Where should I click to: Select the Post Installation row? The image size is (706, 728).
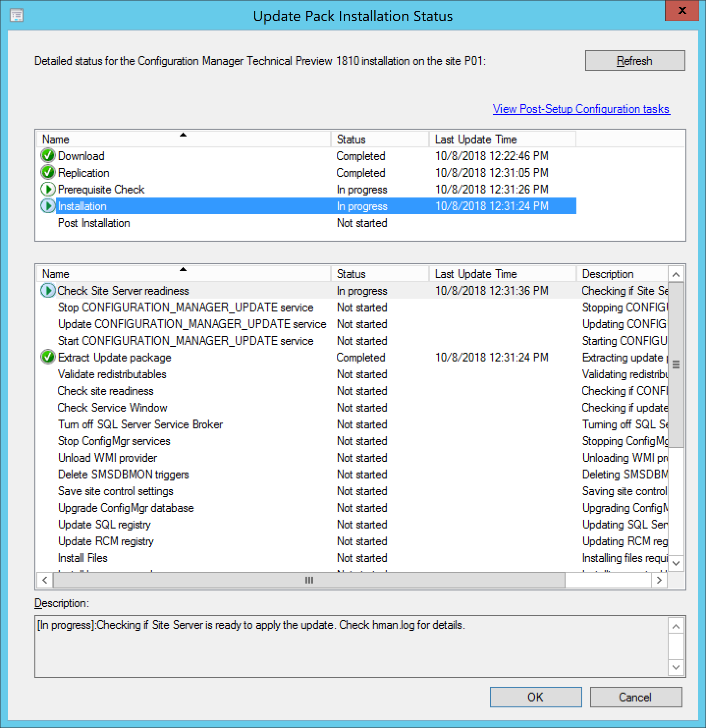pos(306,223)
